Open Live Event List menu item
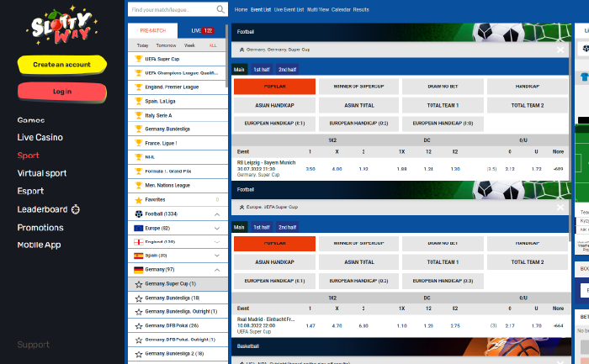 click(x=289, y=10)
